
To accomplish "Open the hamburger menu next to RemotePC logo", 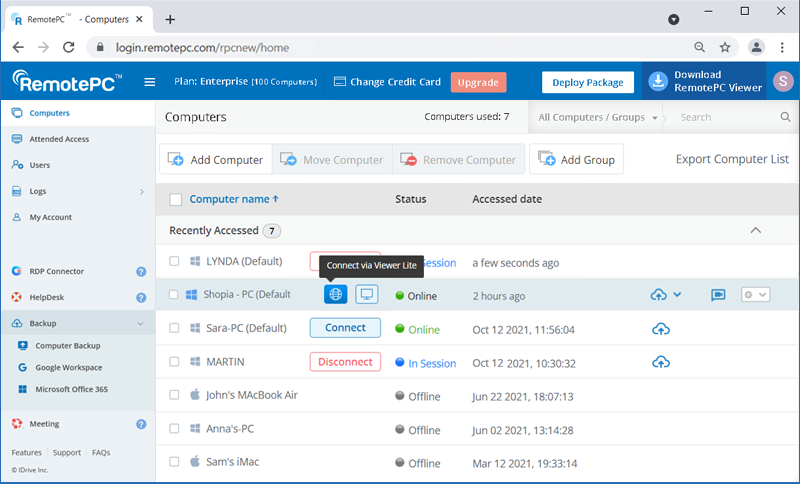I will (150, 82).
